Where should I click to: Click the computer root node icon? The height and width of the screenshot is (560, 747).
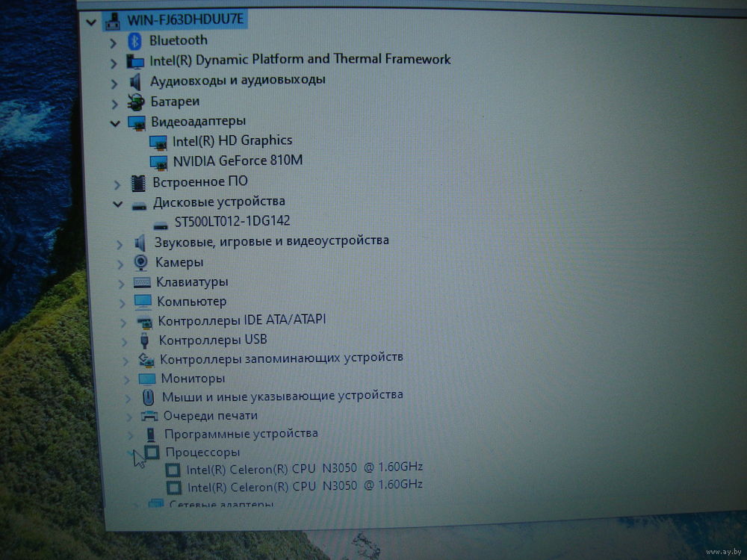tap(113, 22)
